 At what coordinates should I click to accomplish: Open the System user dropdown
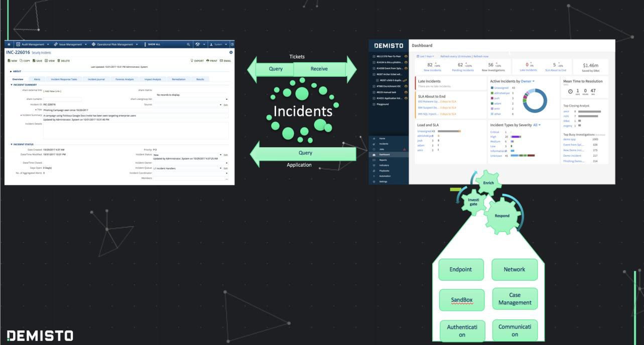click(218, 44)
